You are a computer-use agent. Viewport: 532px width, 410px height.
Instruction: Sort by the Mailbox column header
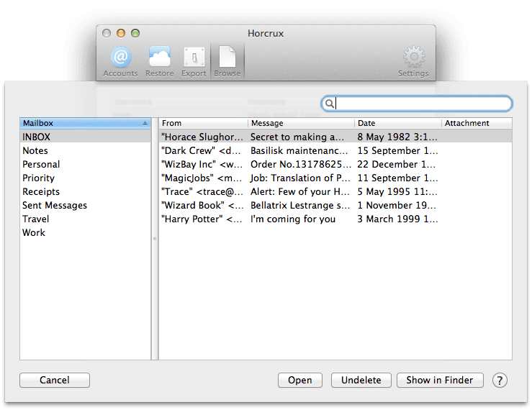point(85,123)
